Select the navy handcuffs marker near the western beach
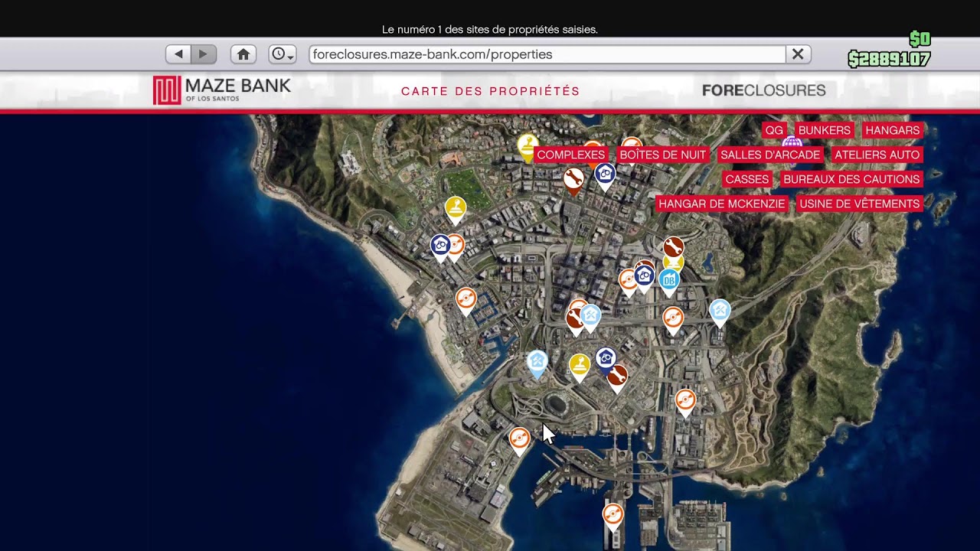 439,247
